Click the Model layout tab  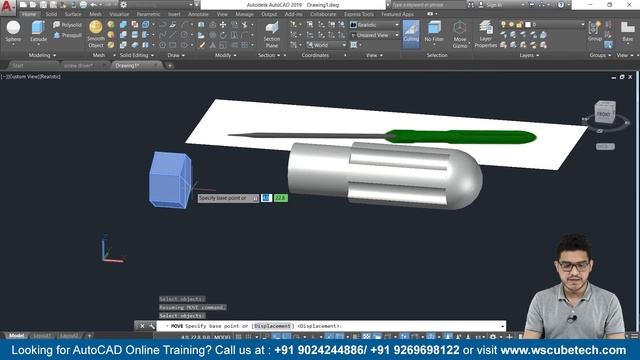point(17,336)
